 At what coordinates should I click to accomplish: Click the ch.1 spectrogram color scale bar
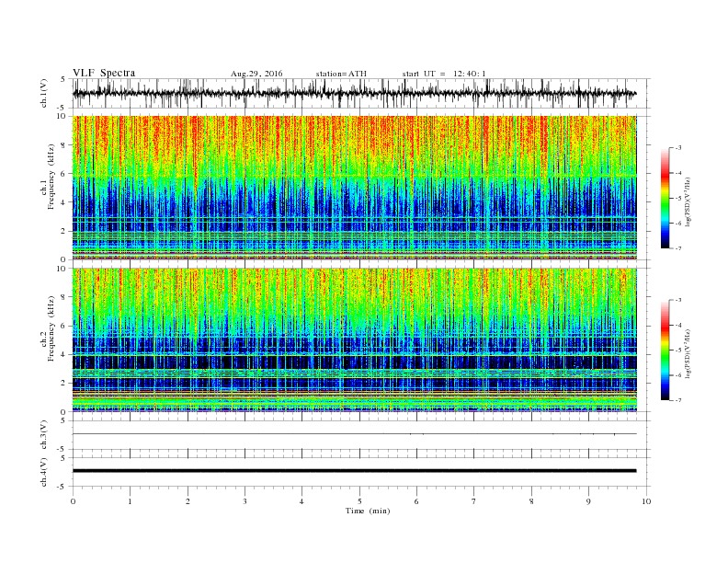click(665, 198)
